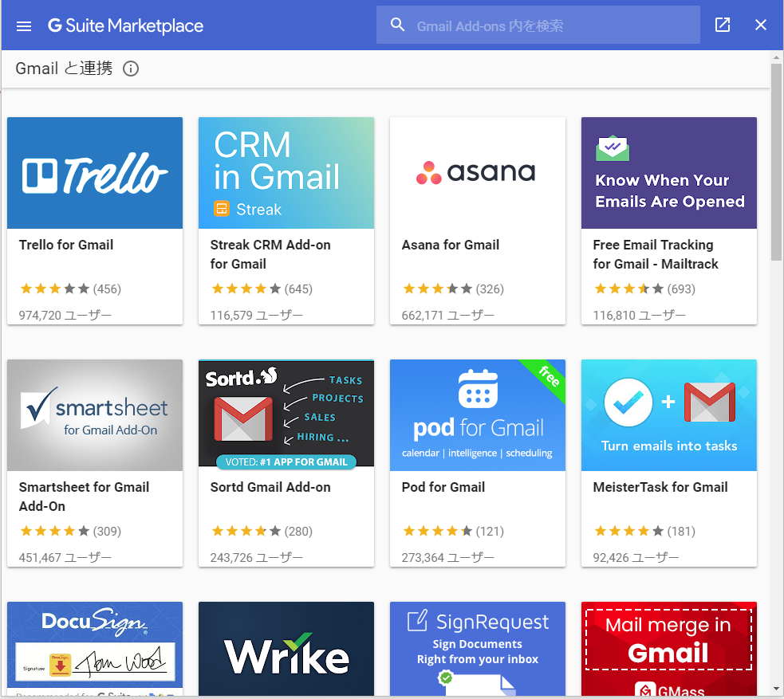The height and width of the screenshot is (699, 784).
Task: Open the GMass Mail merge thumbnail
Action: [x=669, y=649]
